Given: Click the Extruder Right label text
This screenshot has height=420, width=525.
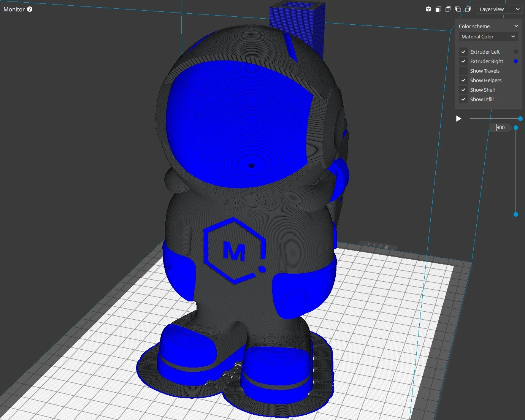Looking at the screenshot, I should (x=487, y=61).
